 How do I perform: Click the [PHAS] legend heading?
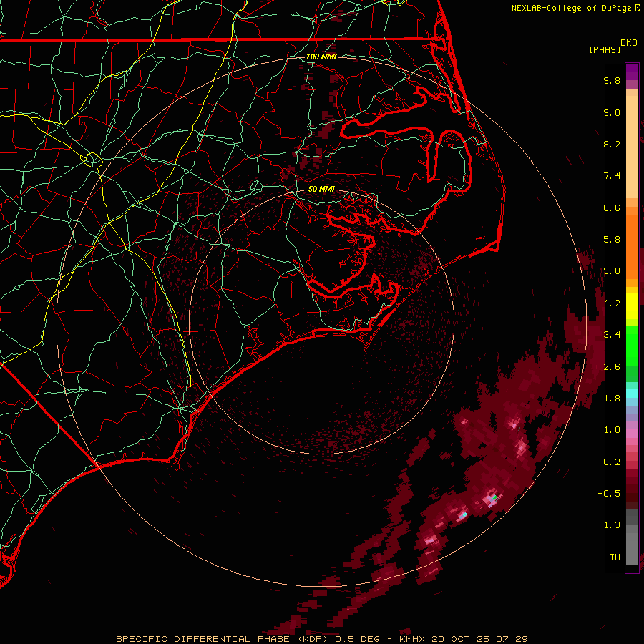pyautogui.click(x=605, y=50)
